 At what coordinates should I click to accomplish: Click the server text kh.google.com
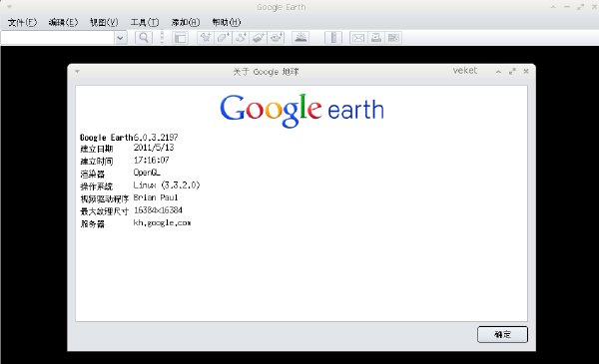click(x=162, y=222)
